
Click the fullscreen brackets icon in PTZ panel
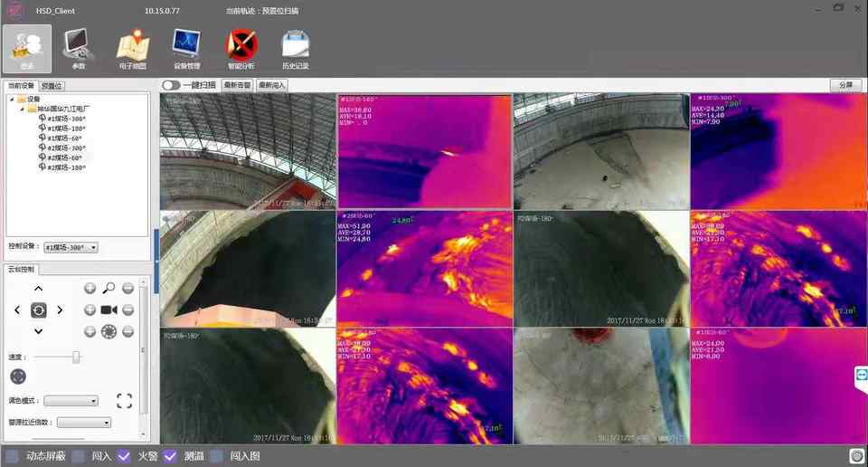pos(125,401)
